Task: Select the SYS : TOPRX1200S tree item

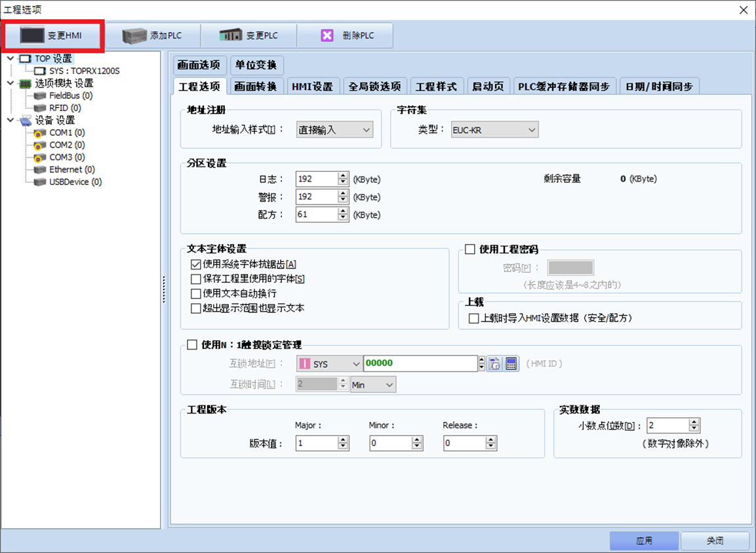Action: click(84, 71)
